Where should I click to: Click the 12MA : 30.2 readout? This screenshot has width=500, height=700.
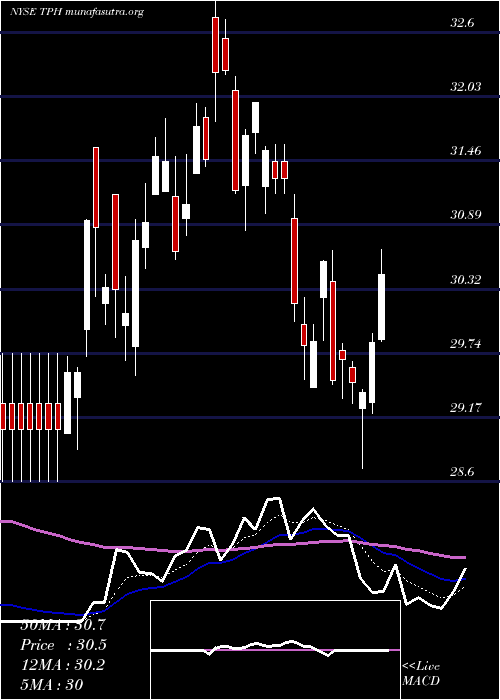[x=63, y=665]
